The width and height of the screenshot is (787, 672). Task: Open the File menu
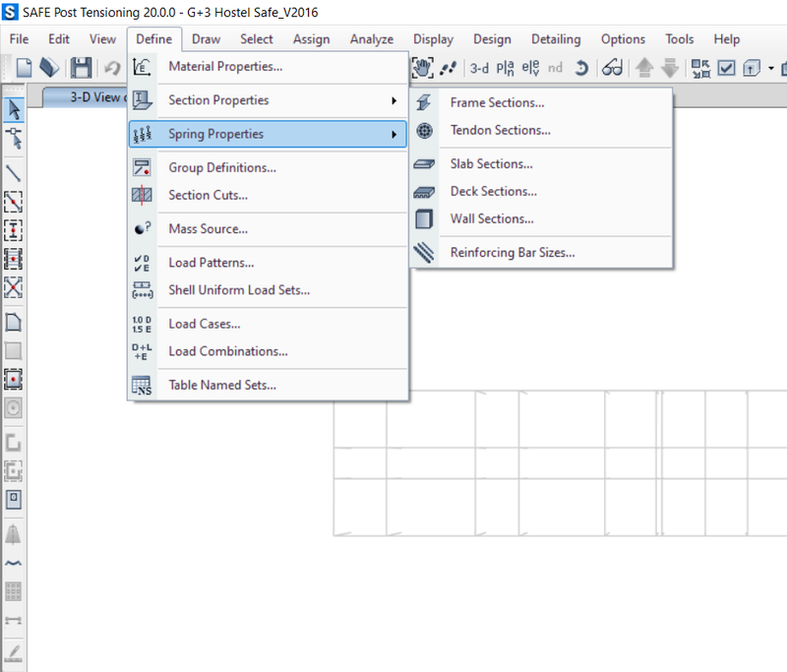pyautogui.click(x=19, y=39)
